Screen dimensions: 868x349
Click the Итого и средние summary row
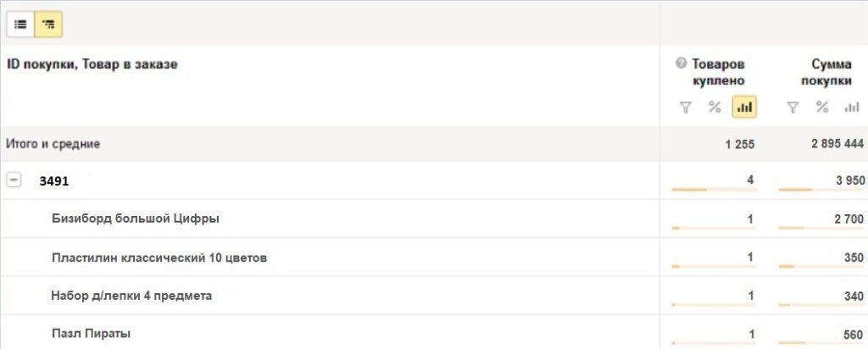pos(53,144)
